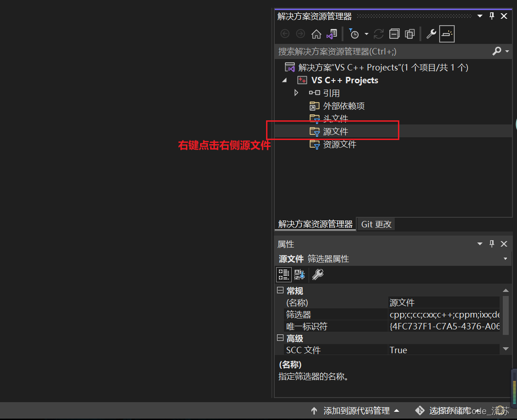Pin Properties panel auto-hide icon
The width and height of the screenshot is (517, 420).
[x=492, y=244]
